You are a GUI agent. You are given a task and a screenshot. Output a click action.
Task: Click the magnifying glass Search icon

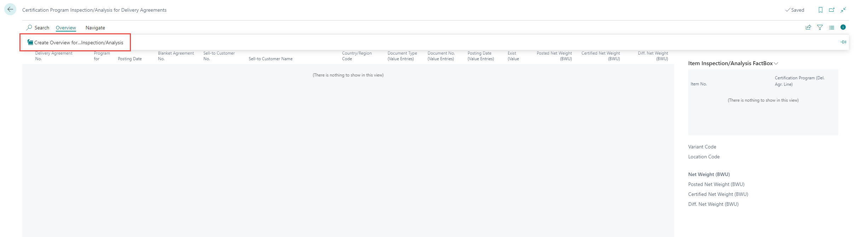[29, 28]
